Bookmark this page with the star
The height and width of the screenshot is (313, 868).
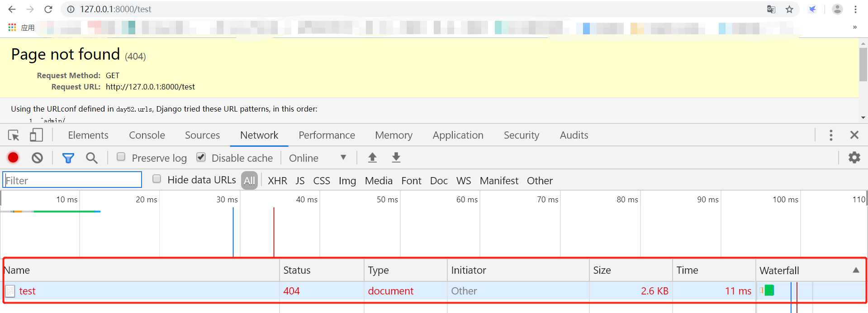(789, 9)
